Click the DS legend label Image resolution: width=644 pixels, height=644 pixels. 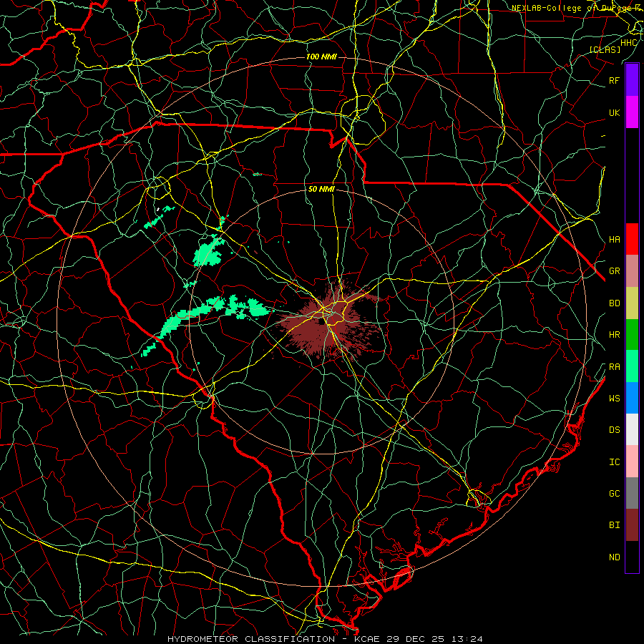click(614, 429)
